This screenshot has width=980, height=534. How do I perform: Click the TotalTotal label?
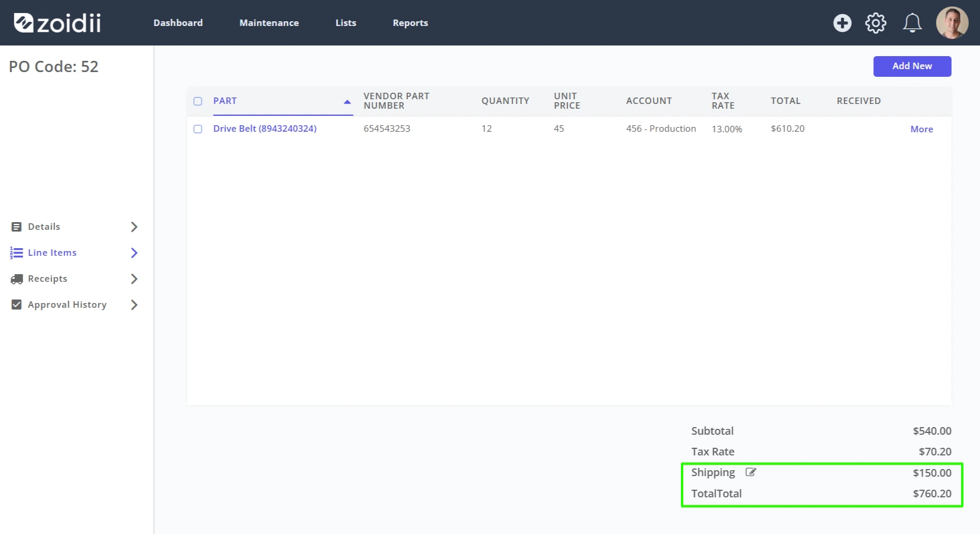click(x=716, y=494)
